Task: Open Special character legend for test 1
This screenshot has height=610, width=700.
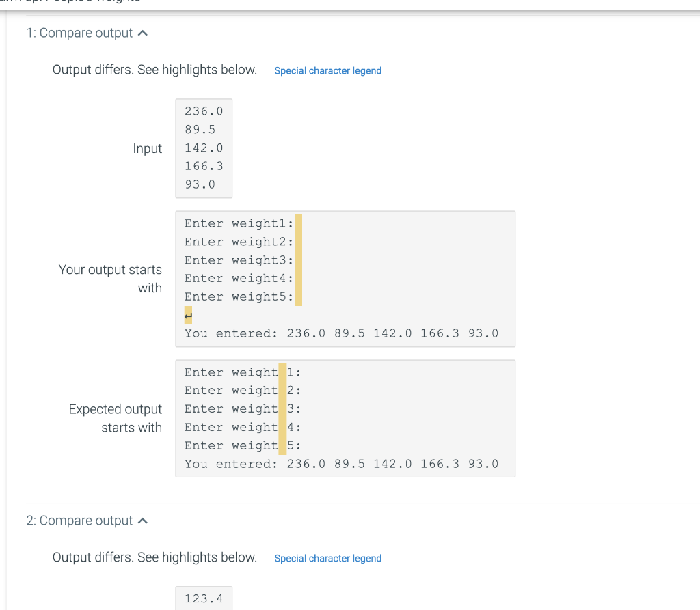Action: [327, 70]
